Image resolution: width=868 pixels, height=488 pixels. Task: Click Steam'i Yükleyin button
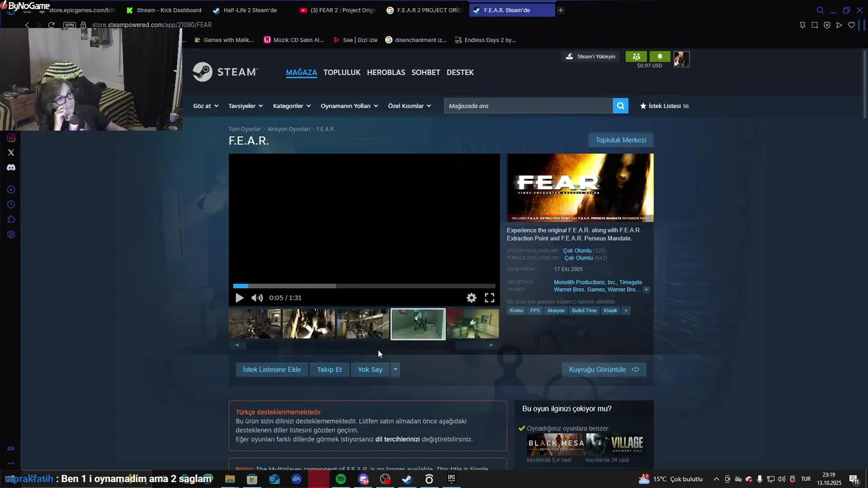point(590,56)
